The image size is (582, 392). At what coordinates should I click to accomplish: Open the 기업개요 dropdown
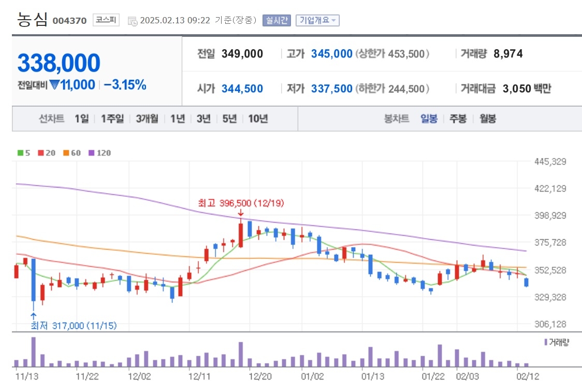(318, 20)
